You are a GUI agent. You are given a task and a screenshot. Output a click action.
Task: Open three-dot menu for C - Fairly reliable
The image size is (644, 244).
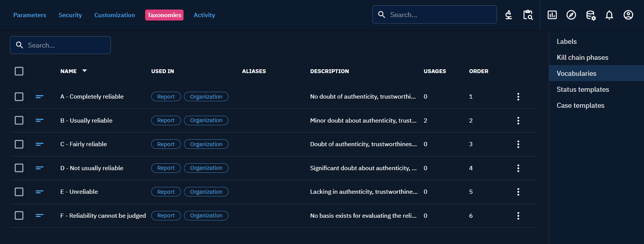click(x=518, y=144)
